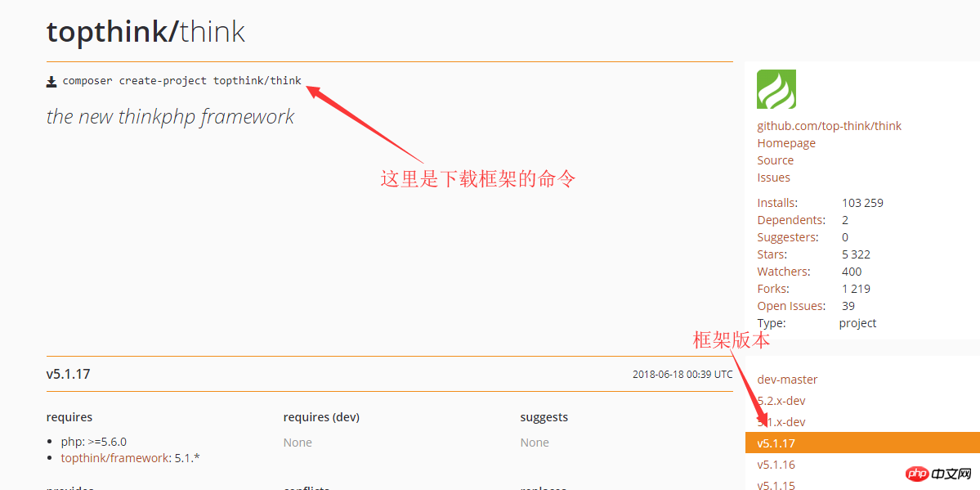
Task: Click the Type label
Action: [x=772, y=324]
